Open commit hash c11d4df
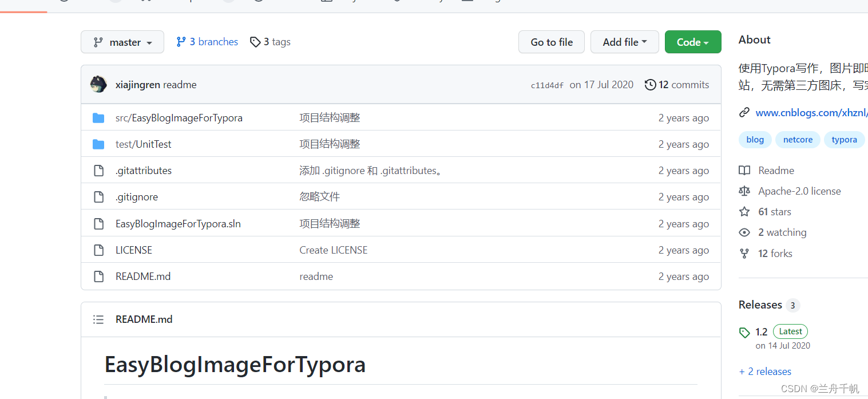Viewport: 868px width, 399px height. 547,85
